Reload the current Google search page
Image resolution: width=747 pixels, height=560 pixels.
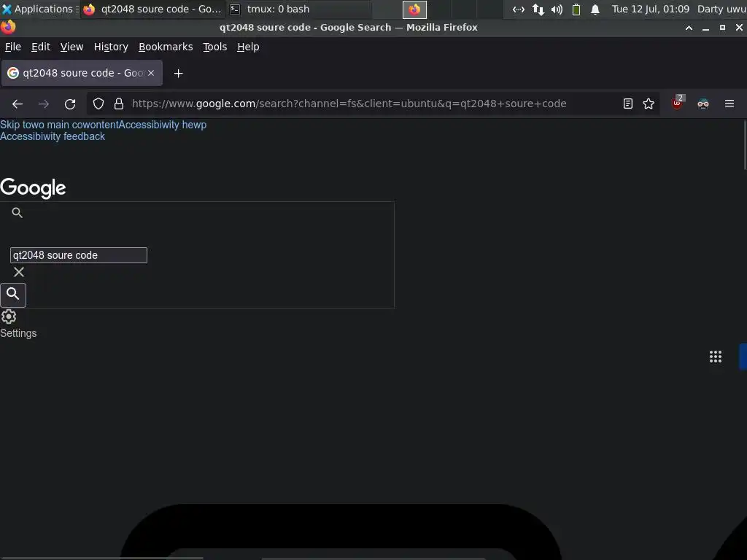point(70,104)
